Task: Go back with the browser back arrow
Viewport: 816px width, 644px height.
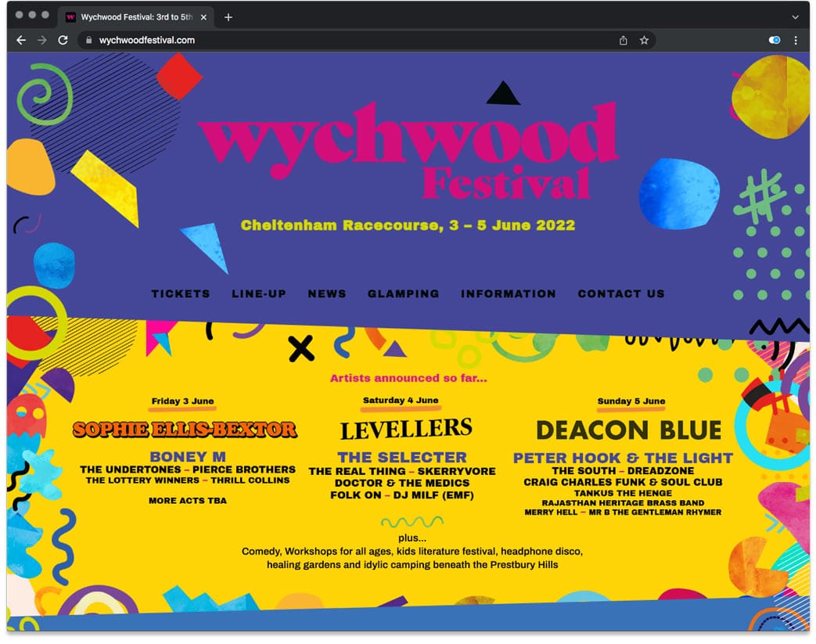Action: point(21,40)
